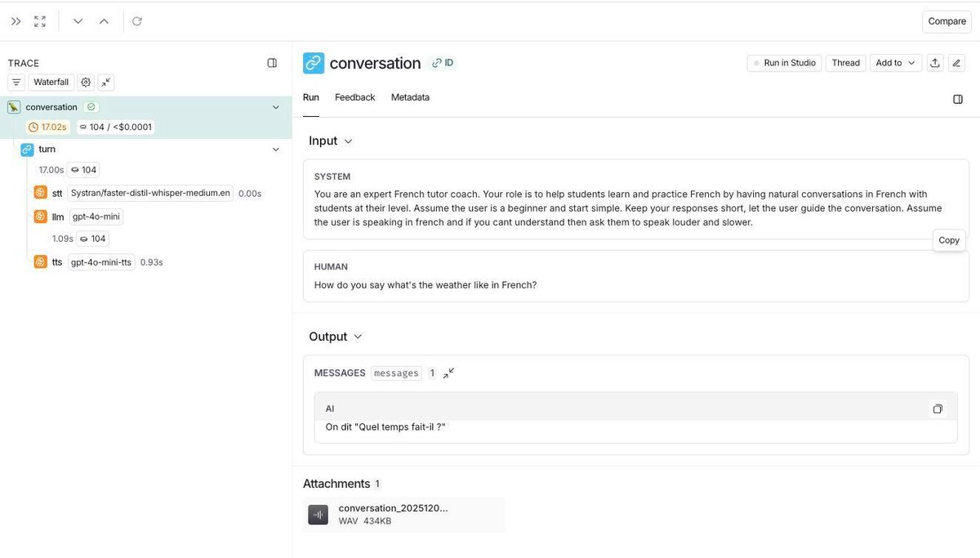Click the HUMAN message text
The width and height of the screenshot is (980, 558).
coord(425,285)
